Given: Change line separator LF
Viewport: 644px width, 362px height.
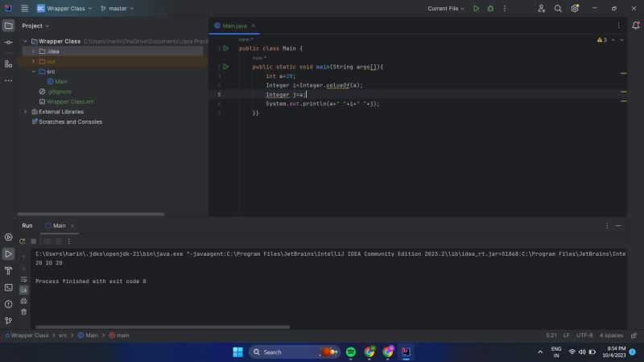Looking at the screenshot, I should coord(567,335).
